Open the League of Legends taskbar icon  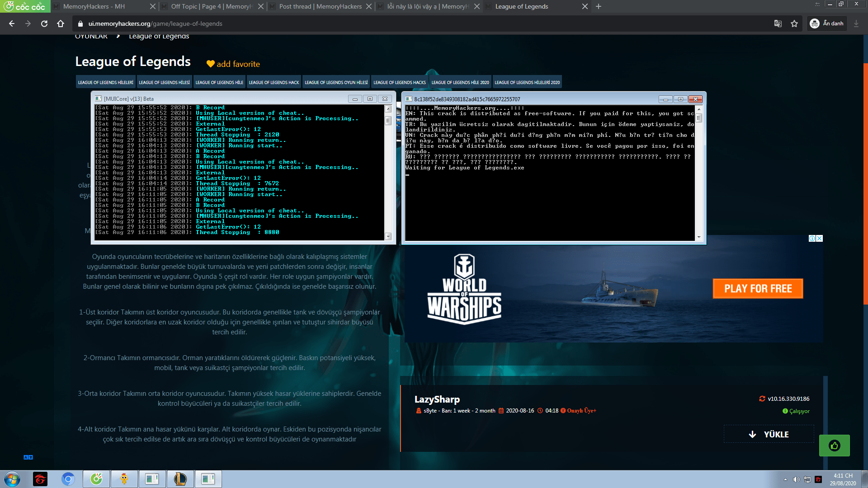coord(180,479)
